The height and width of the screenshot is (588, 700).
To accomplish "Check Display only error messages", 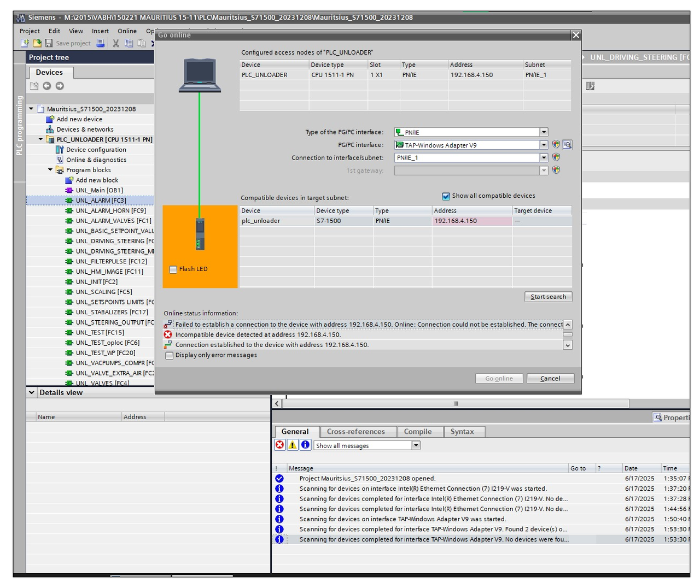I will (170, 355).
